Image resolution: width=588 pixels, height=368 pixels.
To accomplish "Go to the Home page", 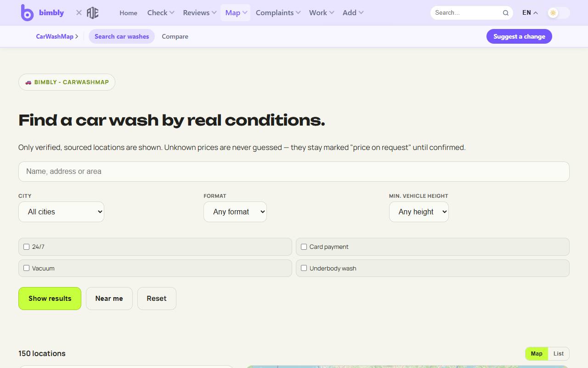I will tap(129, 13).
